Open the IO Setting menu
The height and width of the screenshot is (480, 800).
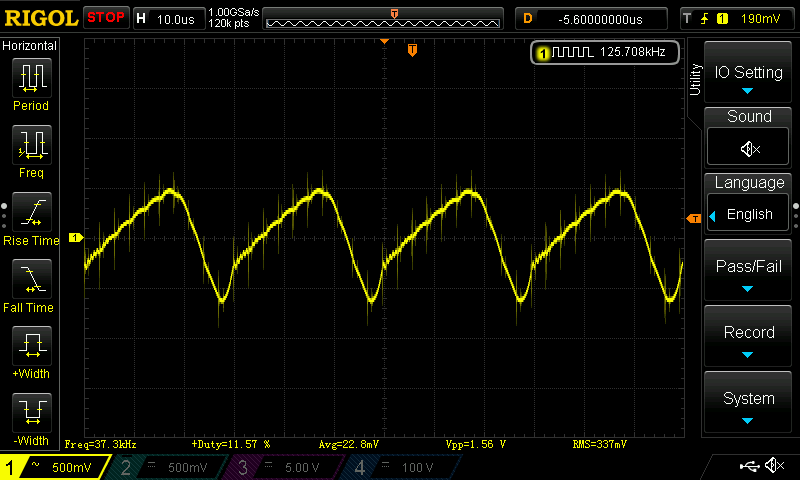coord(748,72)
